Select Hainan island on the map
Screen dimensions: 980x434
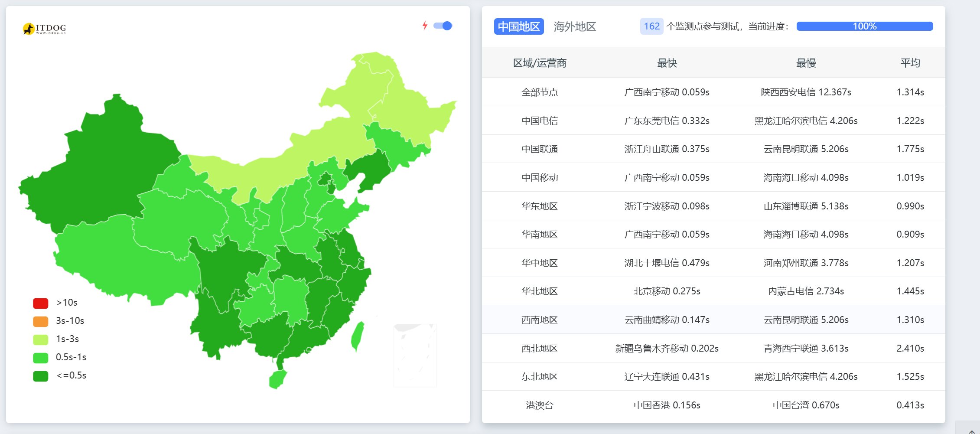point(277,379)
